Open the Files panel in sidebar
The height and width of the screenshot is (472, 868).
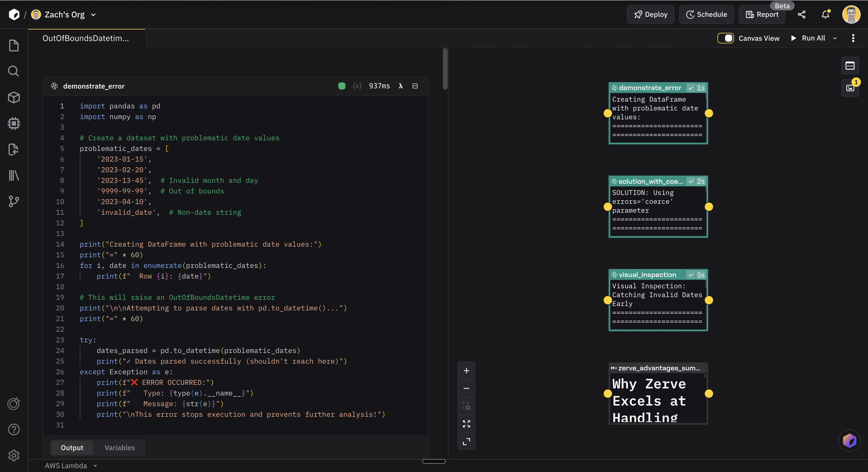coord(14,45)
